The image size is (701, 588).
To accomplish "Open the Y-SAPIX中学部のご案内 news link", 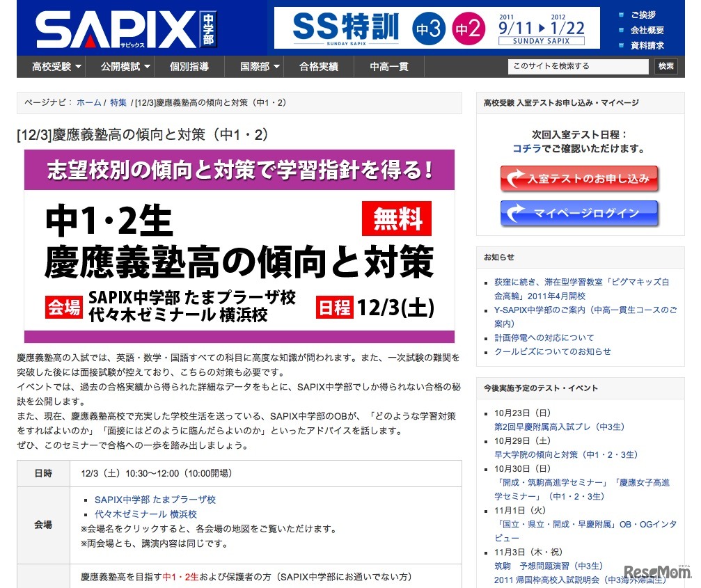I will [x=585, y=317].
